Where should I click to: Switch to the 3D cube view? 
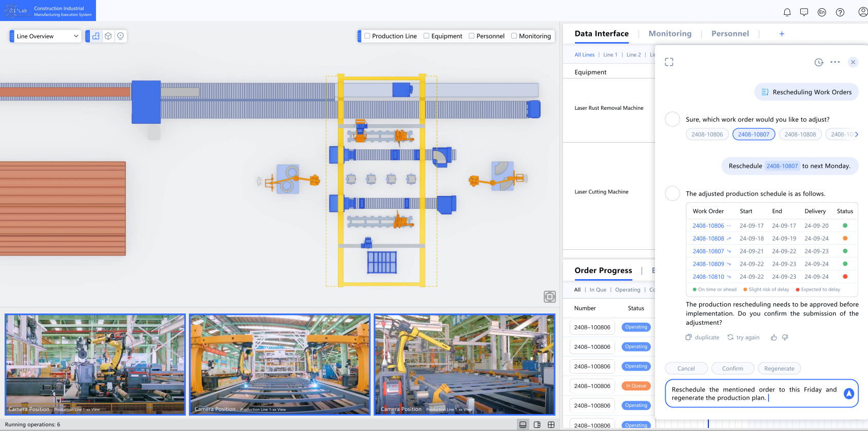pos(108,36)
